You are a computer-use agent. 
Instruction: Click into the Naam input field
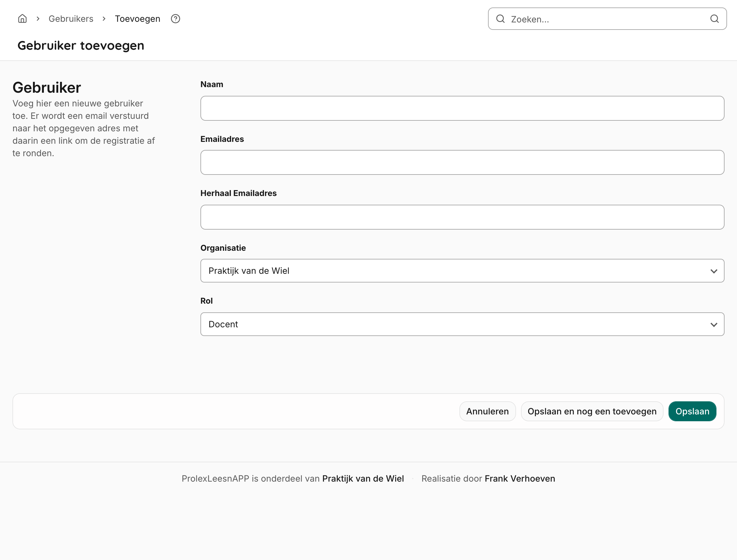coord(462,108)
